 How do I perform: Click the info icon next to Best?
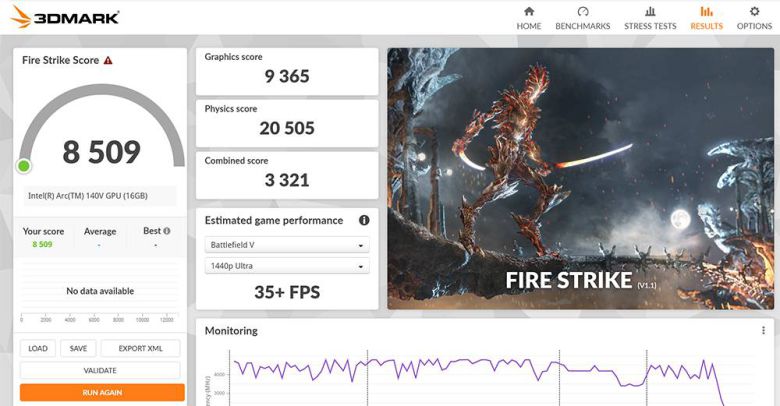click(x=167, y=231)
